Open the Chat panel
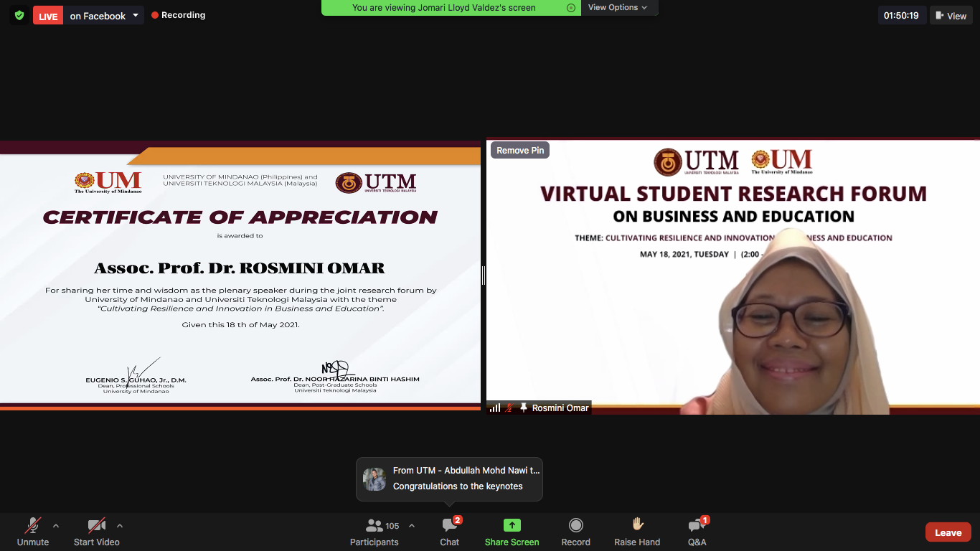This screenshot has width=980, height=551. (x=450, y=532)
